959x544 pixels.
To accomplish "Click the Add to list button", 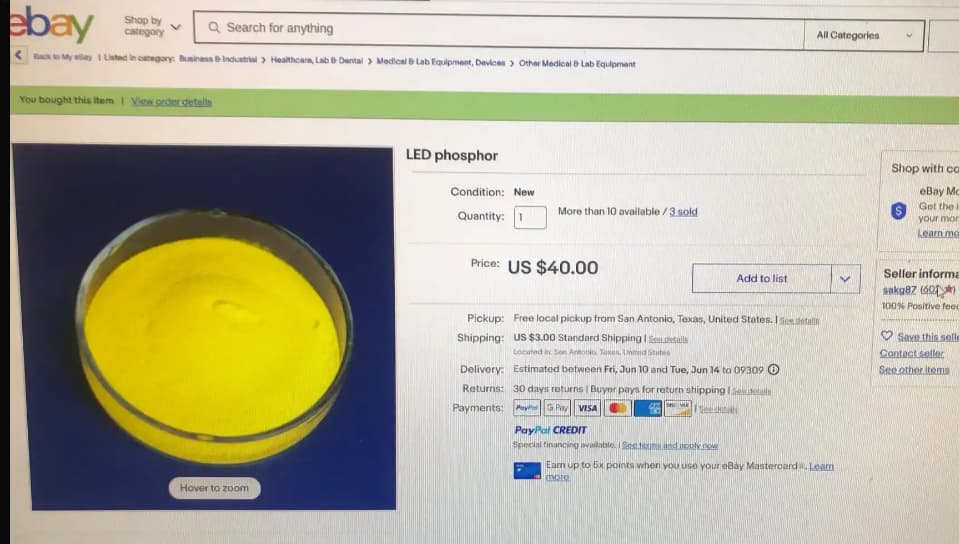I will [761, 278].
